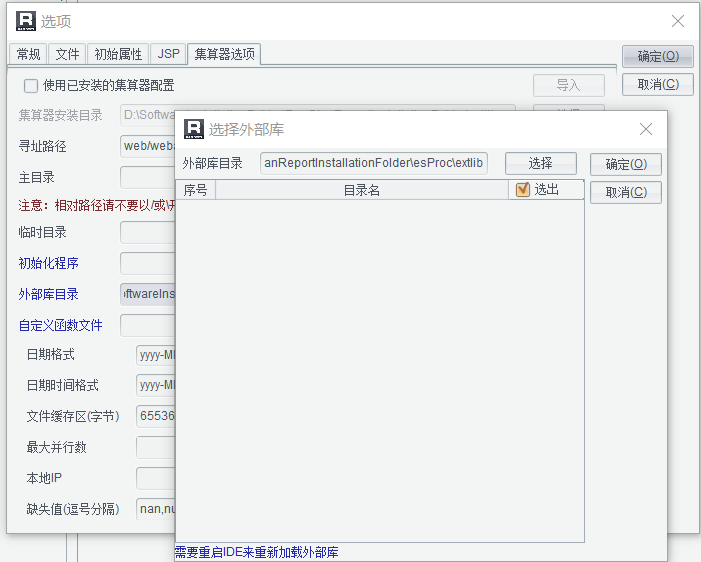Click 取消(C) in the 选项 window
Image resolution: width=701 pixels, height=562 pixels.
(x=657, y=85)
